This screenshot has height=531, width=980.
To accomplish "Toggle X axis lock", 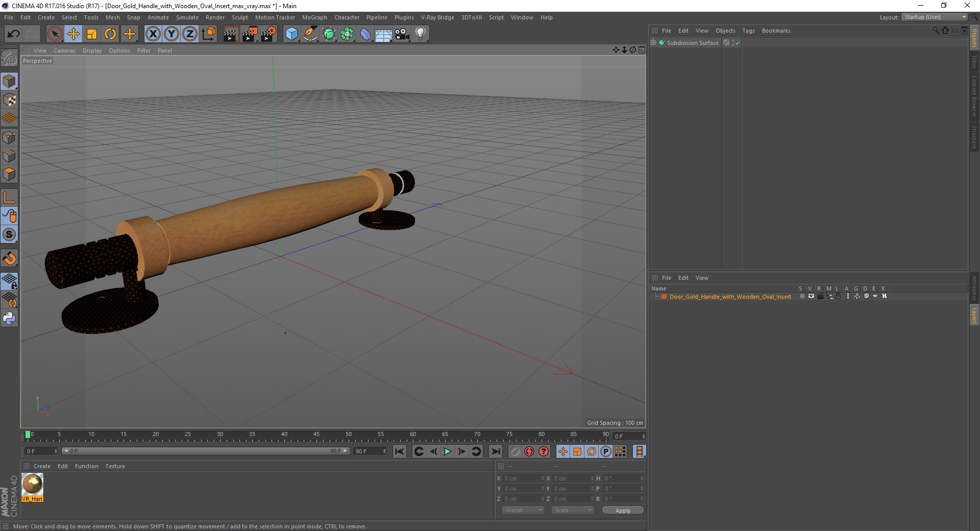I will [x=153, y=34].
